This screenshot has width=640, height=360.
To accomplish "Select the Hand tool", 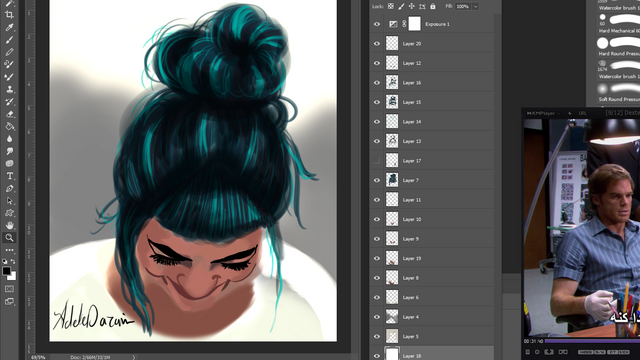I will coord(9,225).
